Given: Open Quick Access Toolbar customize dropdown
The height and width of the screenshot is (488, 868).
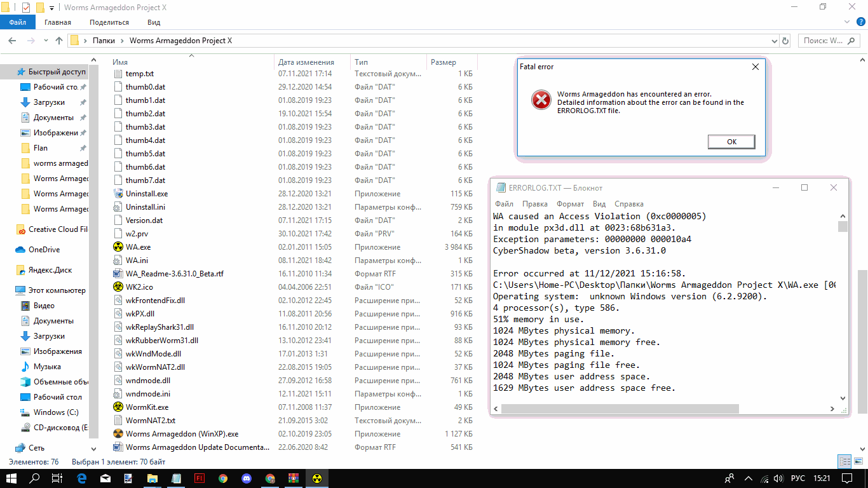Looking at the screenshot, I should tap(51, 8).
